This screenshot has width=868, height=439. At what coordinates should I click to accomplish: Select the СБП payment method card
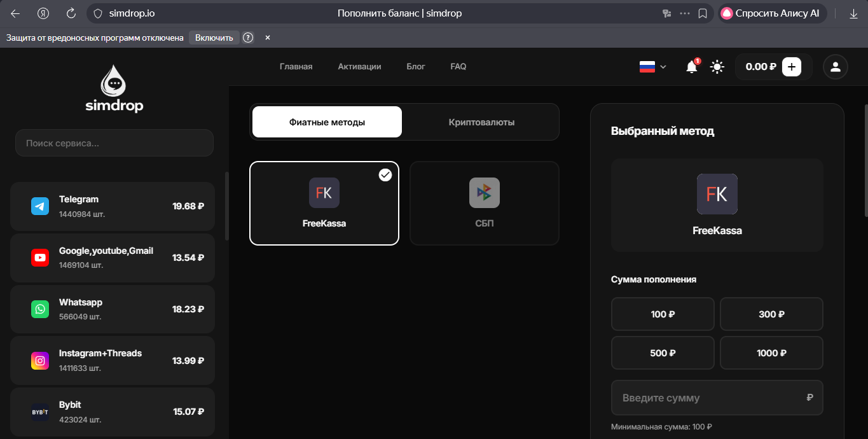pos(484,203)
